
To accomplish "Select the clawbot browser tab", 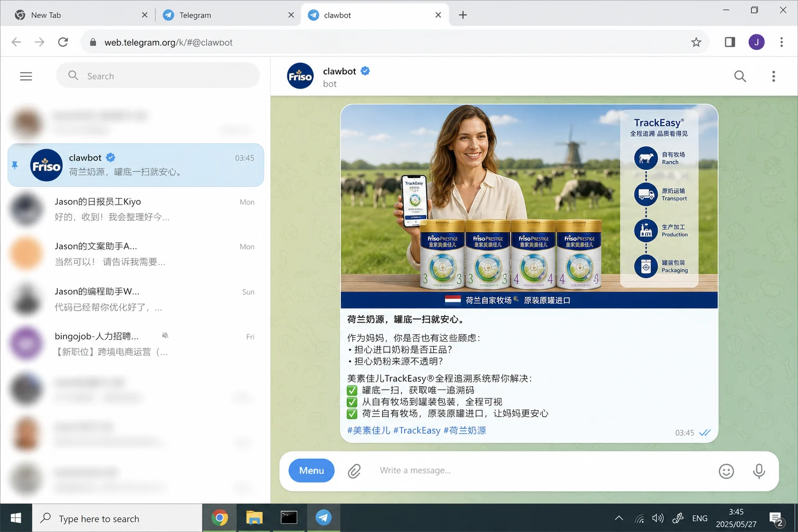I will [375, 15].
